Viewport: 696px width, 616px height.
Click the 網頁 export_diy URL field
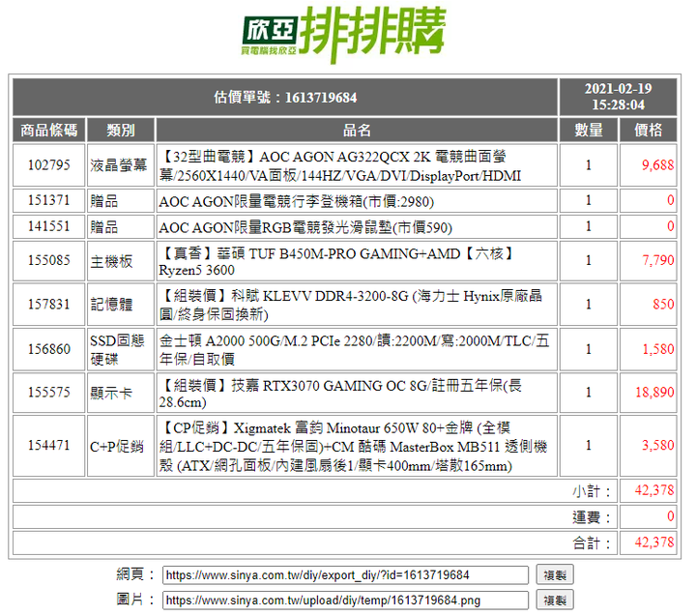[x=345, y=575]
